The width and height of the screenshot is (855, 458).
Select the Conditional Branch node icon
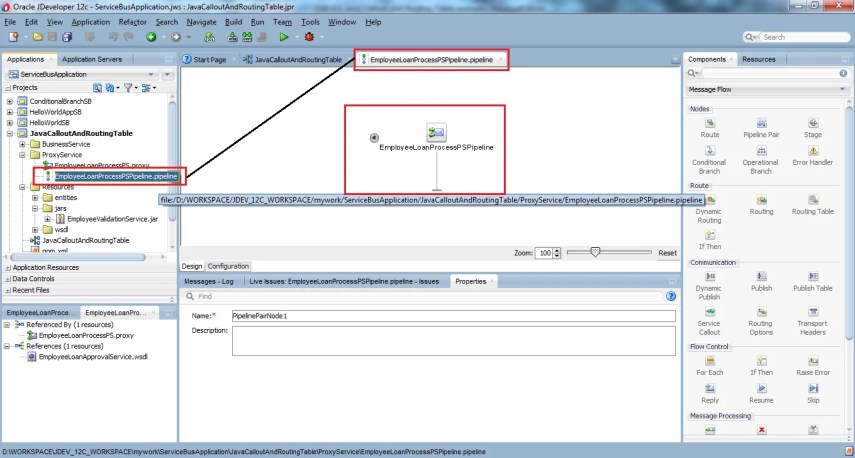[709, 150]
